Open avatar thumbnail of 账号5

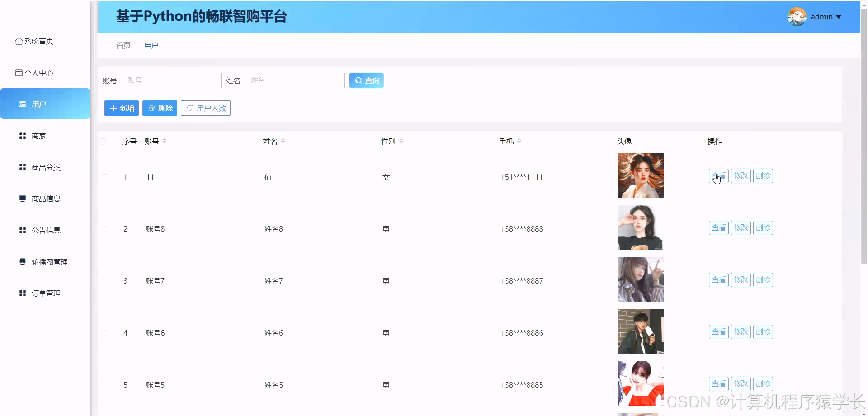641,383
